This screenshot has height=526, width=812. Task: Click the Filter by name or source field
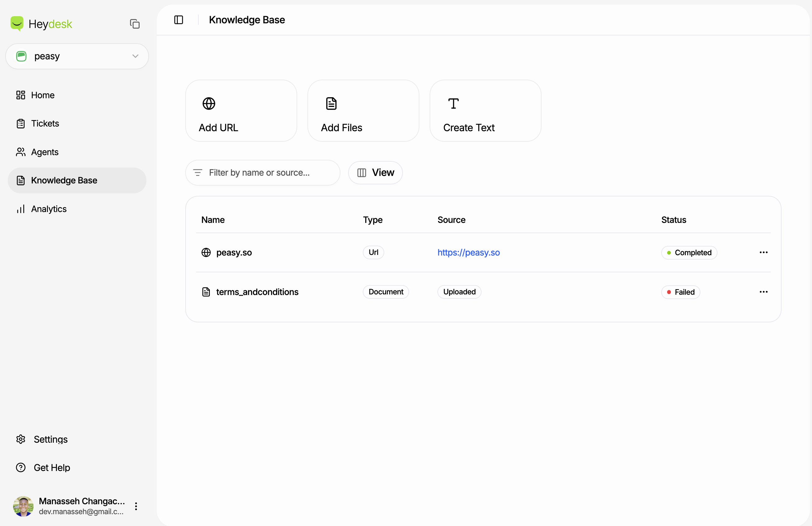click(270, 173)
